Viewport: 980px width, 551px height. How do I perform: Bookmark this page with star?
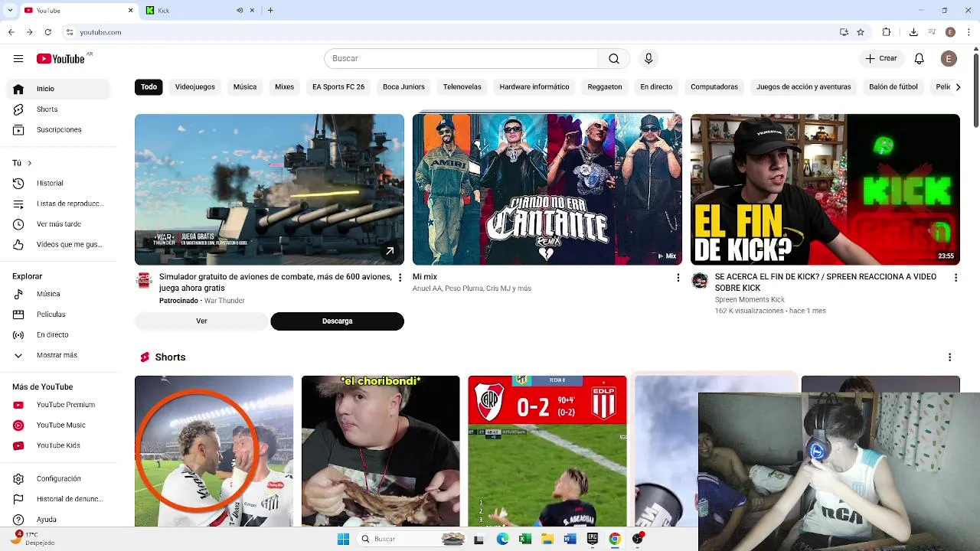861,32
